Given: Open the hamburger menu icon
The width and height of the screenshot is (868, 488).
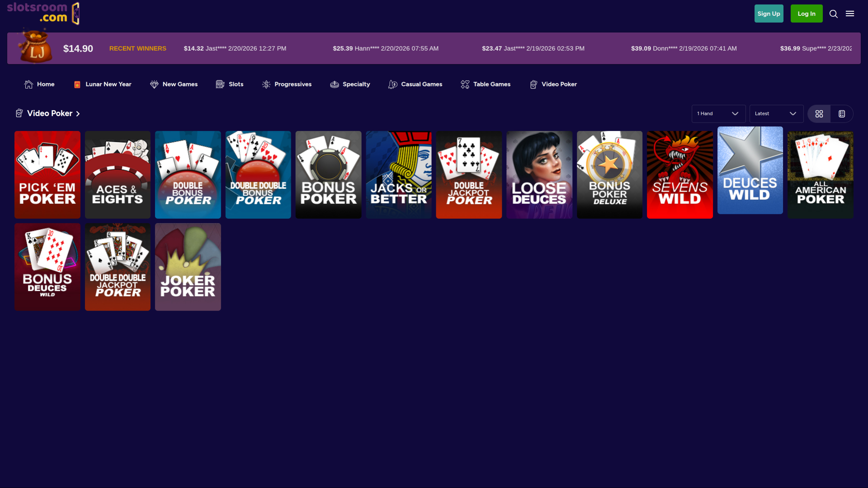Looking at the screenshot, I should 850,14.
